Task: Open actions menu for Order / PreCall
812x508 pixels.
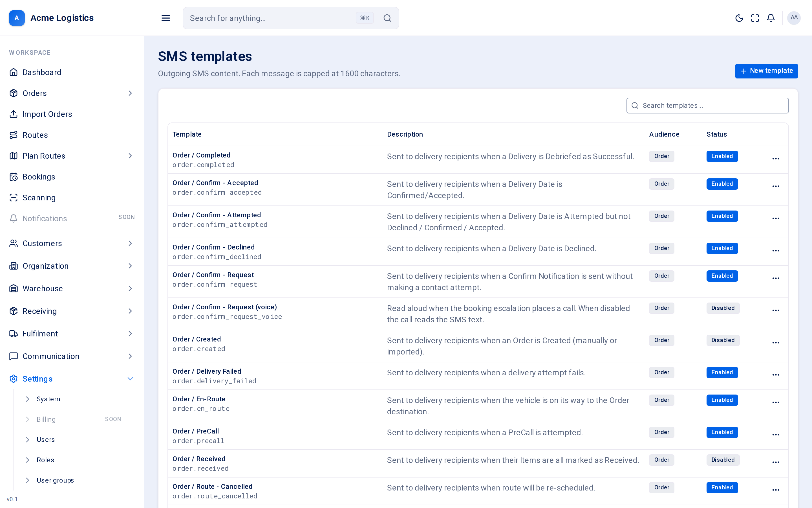Action: [776, 435]
